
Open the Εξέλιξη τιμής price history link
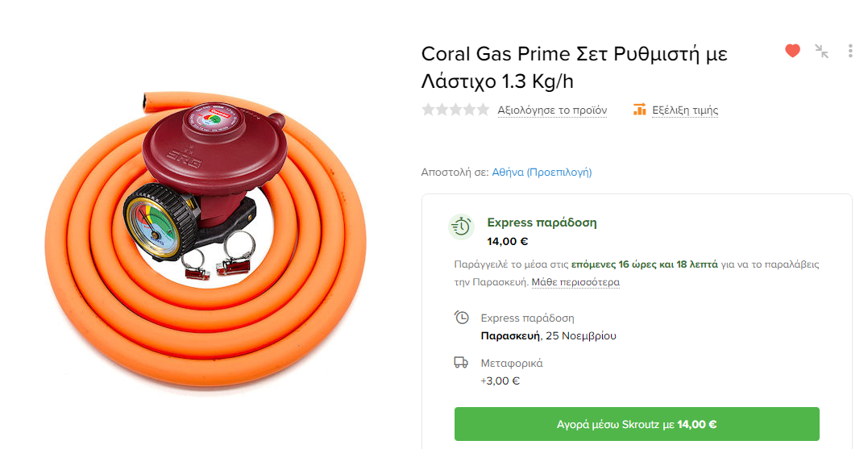point(685,110)
